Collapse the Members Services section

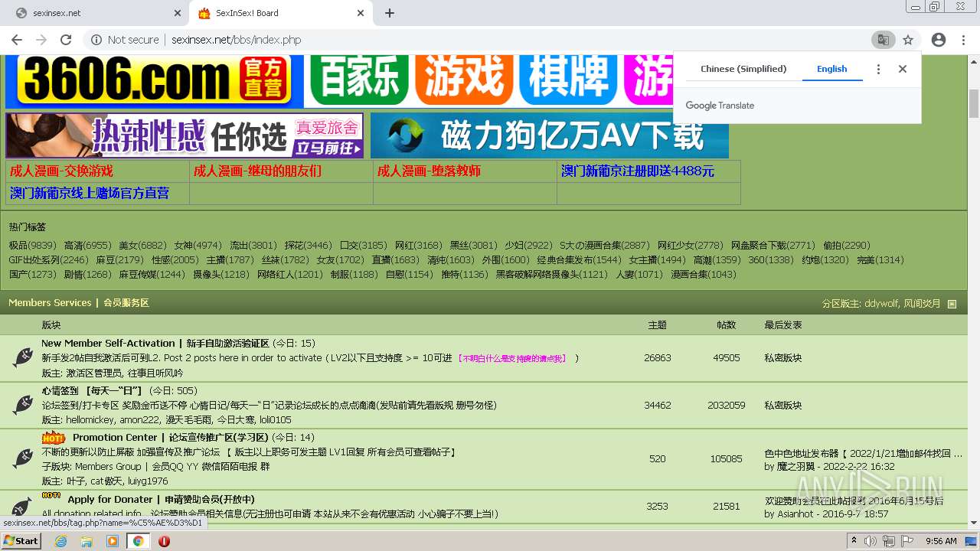952,304
